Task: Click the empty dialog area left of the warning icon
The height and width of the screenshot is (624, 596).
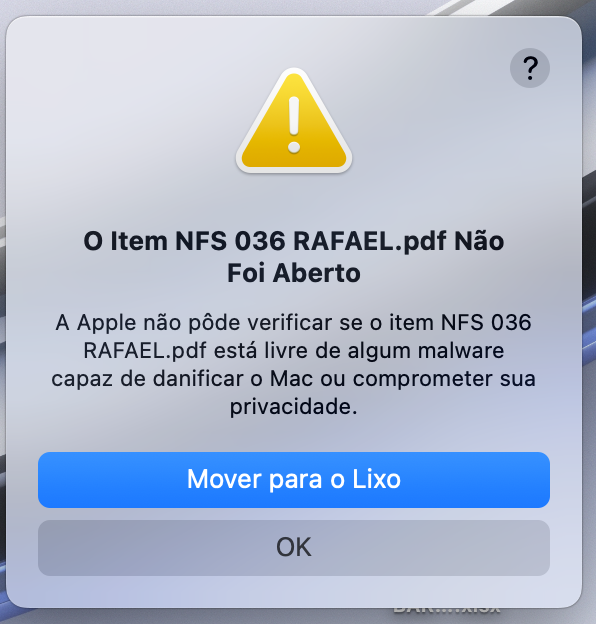Action: click(x=119, y=119)
